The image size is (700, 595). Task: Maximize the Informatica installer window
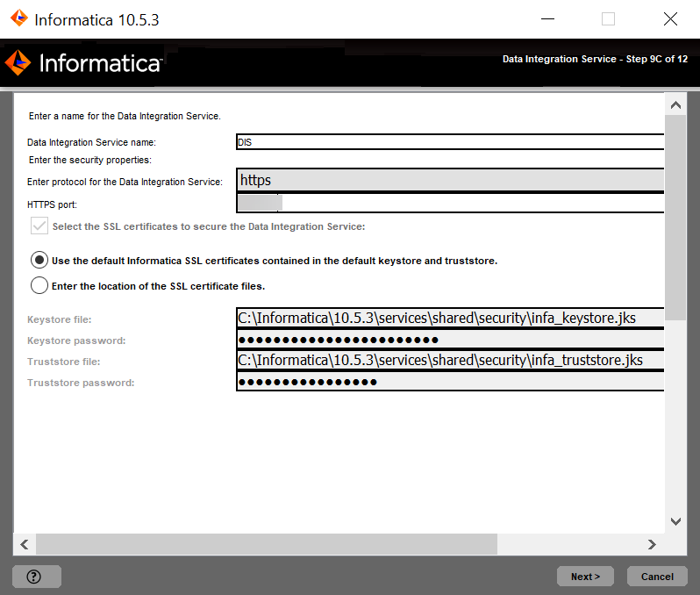point(608,18)
